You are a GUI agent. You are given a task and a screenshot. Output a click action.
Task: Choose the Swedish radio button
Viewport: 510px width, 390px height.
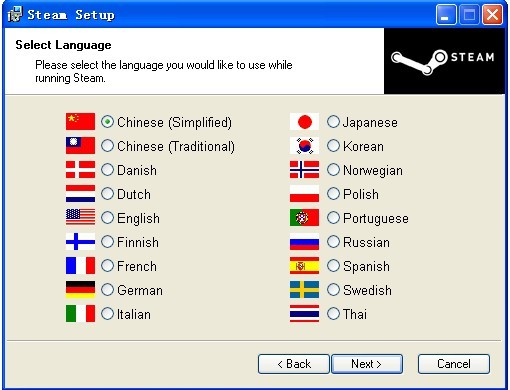pyautogui.click(x=333, y=290)
